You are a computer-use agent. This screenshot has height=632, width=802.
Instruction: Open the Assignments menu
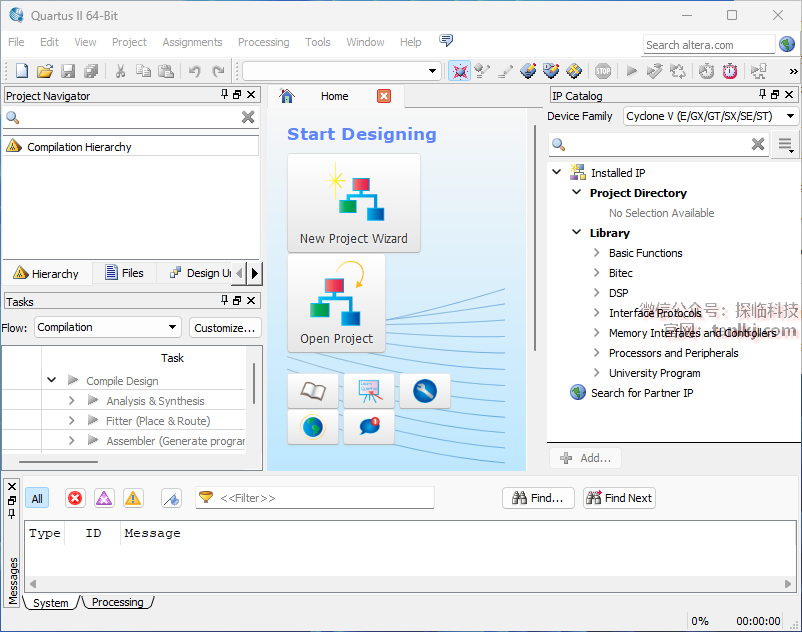tap(192, 42)
